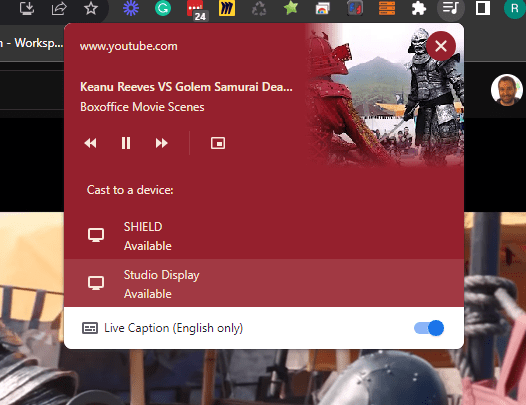
Task: Cast to the Studio Display device
Action: [x=264, y=283]
